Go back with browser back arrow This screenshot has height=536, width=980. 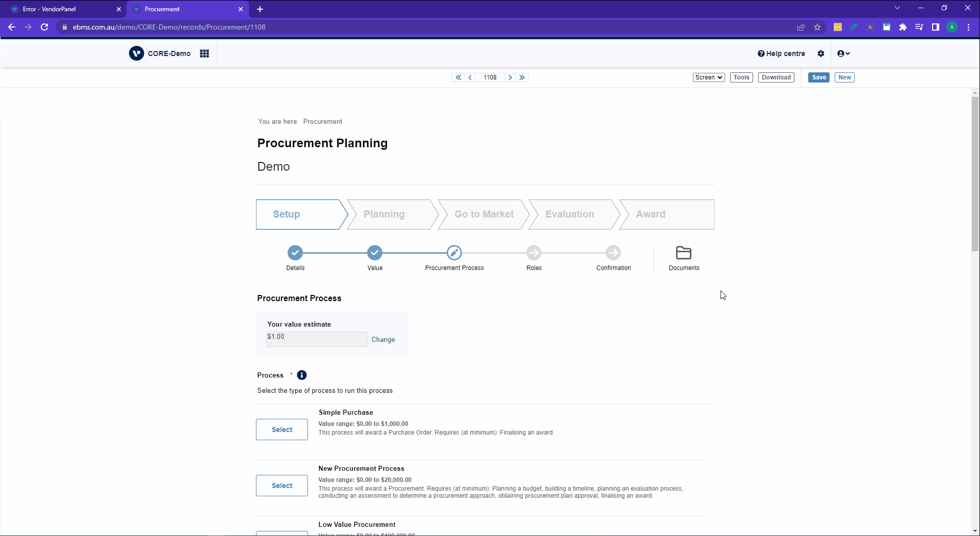12,27
